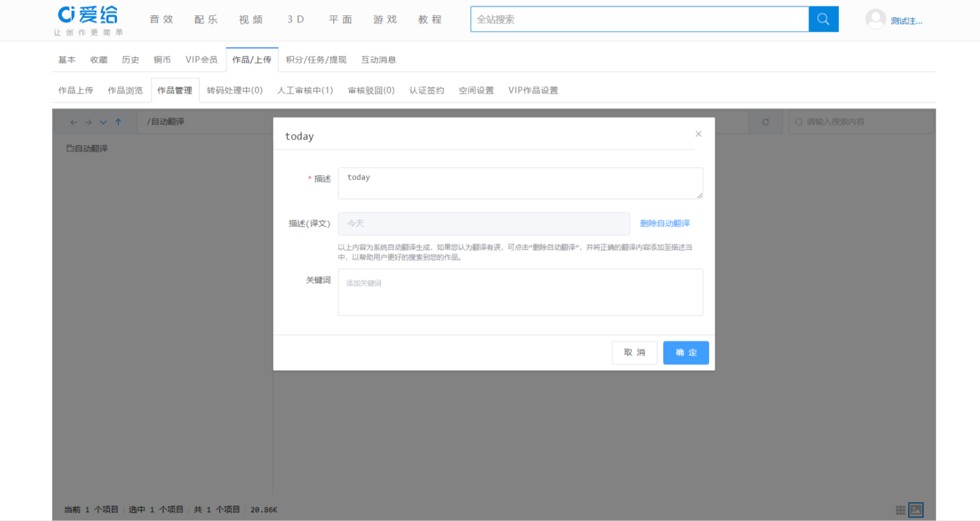Click the blue search magnifier button
This screenshot has height=521, width=980.
823,19
